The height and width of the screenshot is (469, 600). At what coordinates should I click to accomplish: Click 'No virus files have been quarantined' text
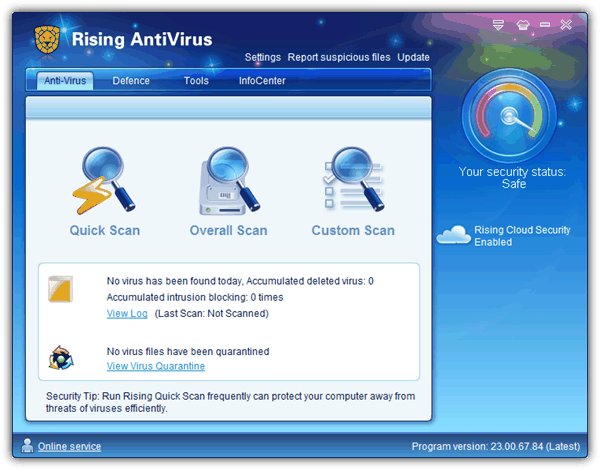pos(188,352)
